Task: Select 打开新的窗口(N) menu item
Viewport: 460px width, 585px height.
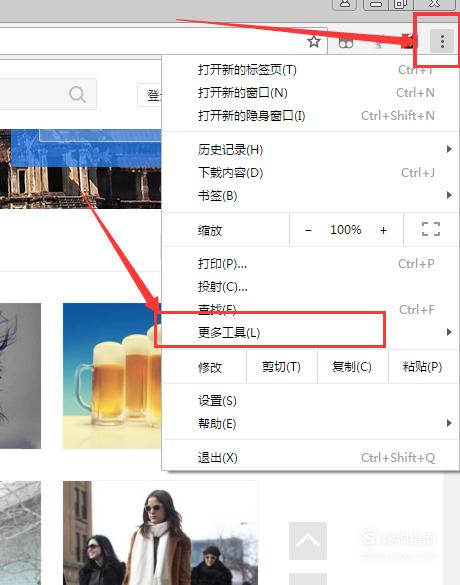Action: 310,93
